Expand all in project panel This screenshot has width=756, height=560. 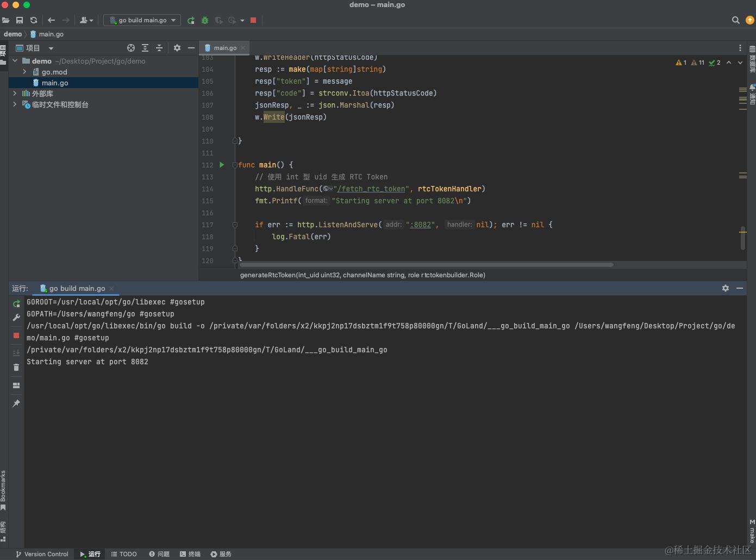[x=145, y=48]
